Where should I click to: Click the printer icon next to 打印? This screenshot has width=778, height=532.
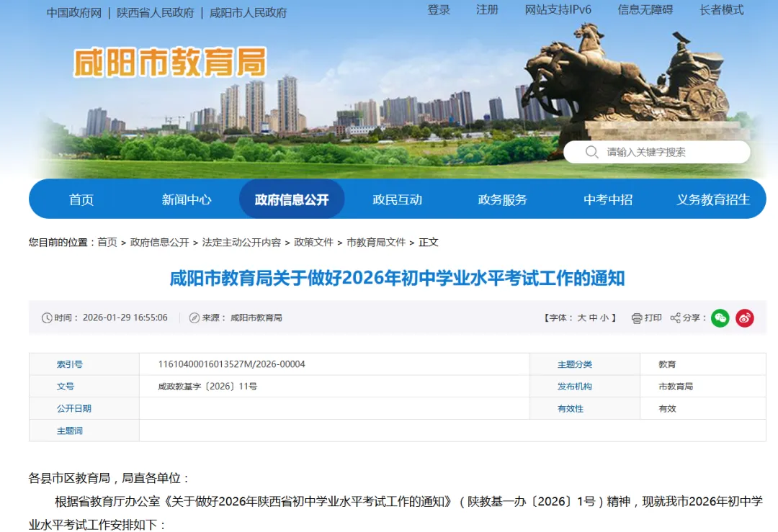[x=637, y=317]
